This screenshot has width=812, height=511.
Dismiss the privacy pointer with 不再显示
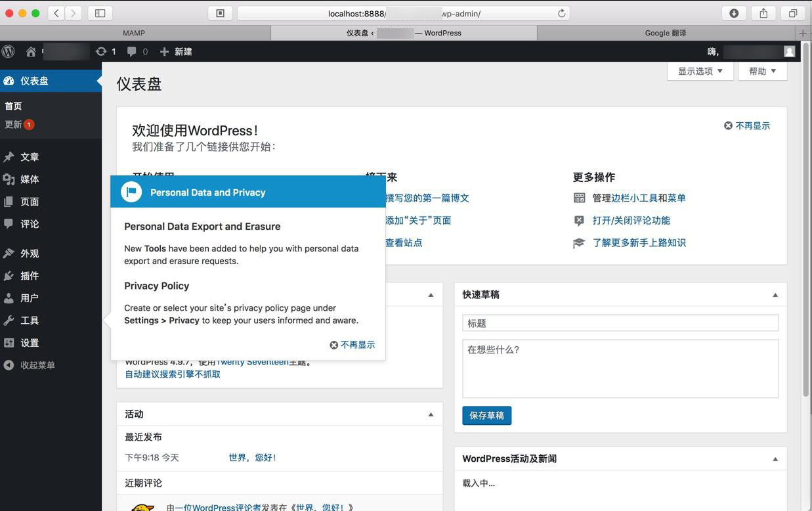click(x=353, y=345)
